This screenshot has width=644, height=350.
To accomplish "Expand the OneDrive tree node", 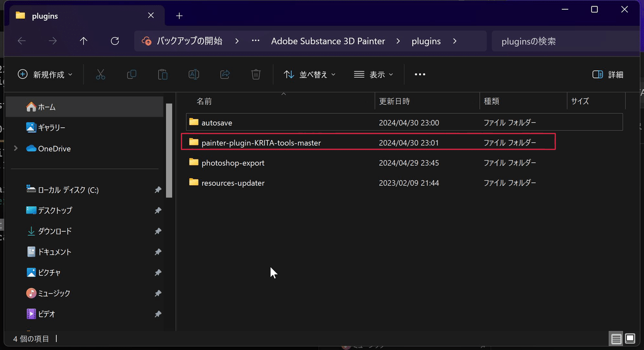I will click(x=16, y=148).
